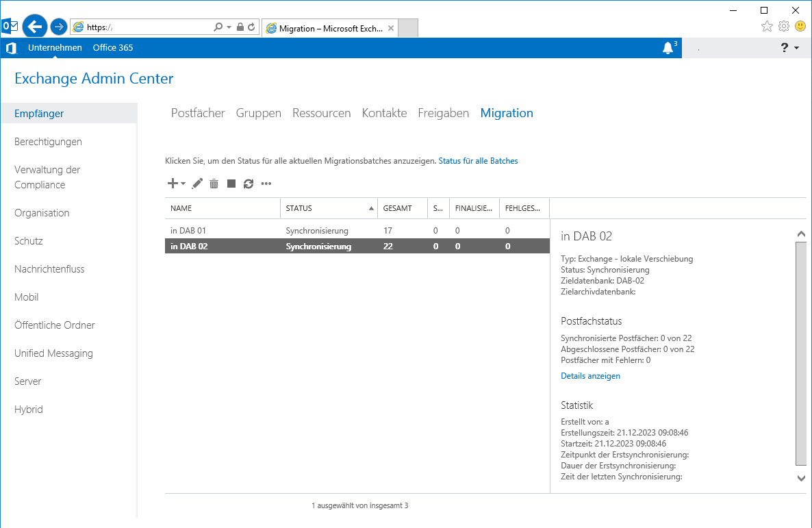
Task: Open Nachrichtenfluss in the left navigation
Action: click(x=49, y=269)
